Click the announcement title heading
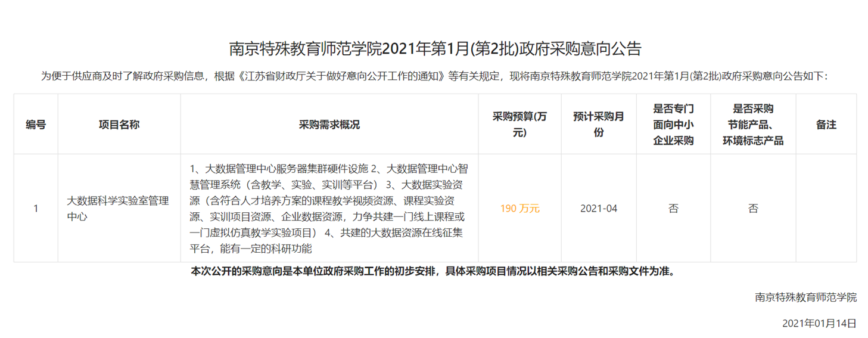This screenshot has width=868, height=338. point(435,48)
